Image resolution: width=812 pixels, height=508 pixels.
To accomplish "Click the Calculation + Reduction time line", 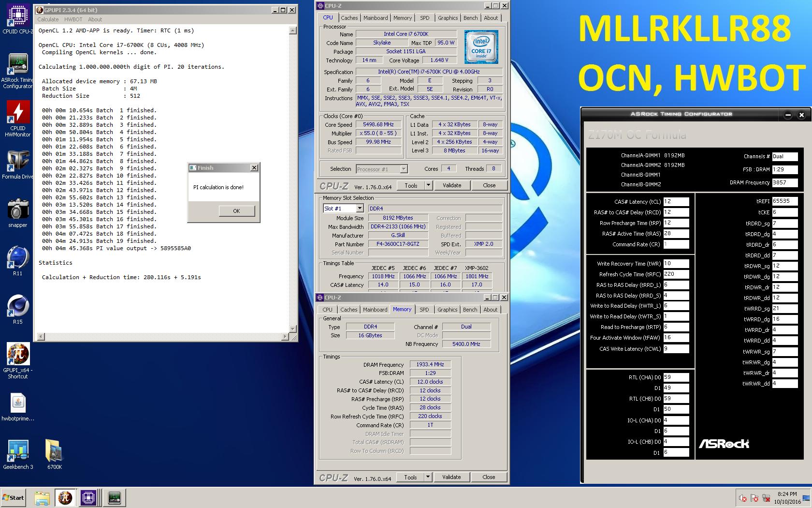I will (x=121, y=277).
